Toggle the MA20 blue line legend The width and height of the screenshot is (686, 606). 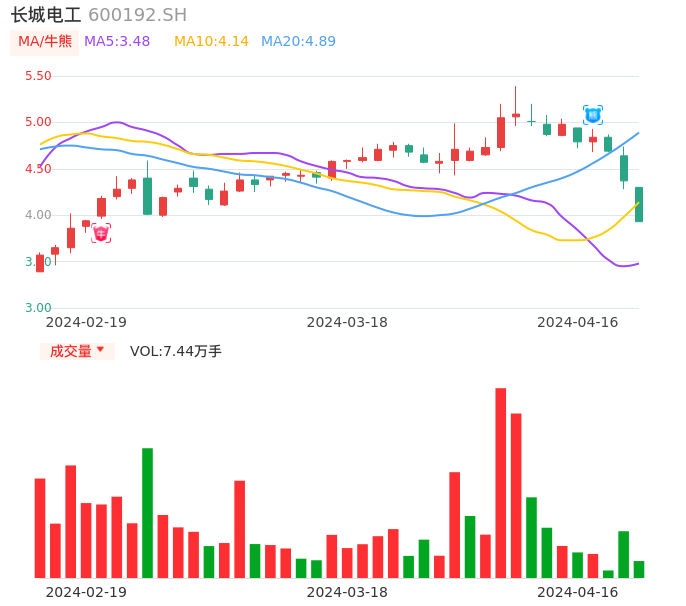[x=298, y=42]
